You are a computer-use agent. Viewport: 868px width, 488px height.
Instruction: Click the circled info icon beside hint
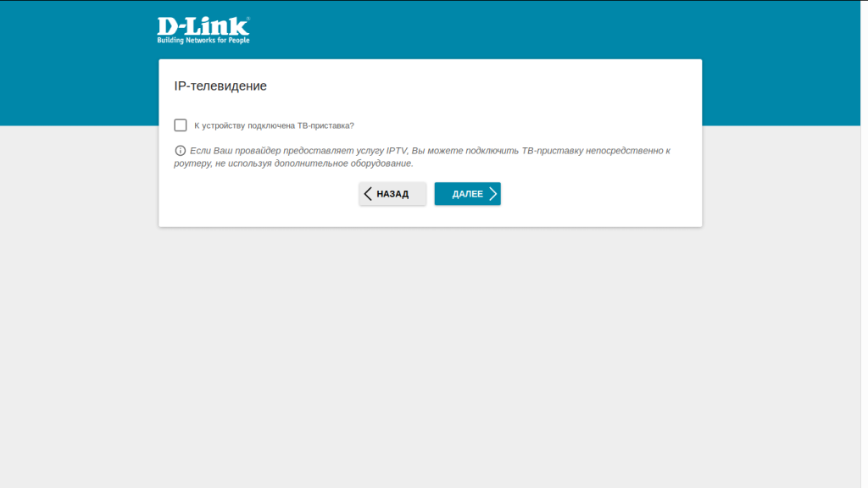(180, 151)
